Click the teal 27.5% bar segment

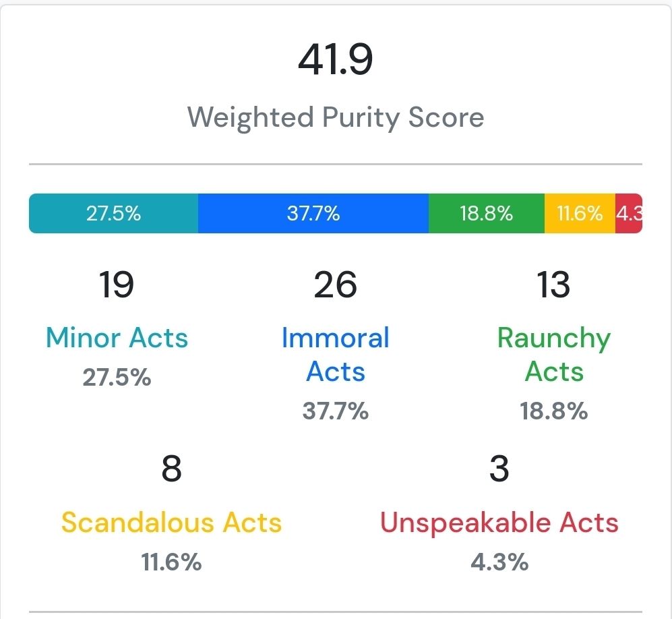113,214
